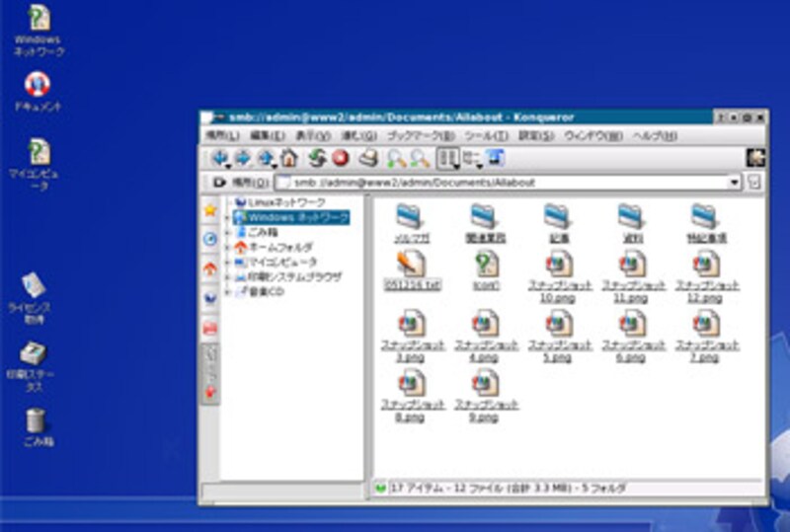Switch to icon view mode
The image size is (790, 532).
446,158
